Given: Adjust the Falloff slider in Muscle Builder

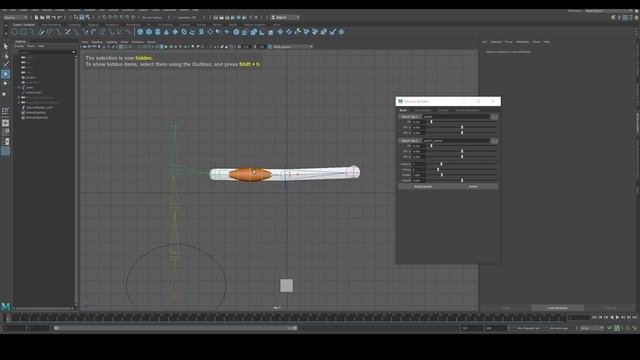Looking at the screenshot, I should 462,180.
